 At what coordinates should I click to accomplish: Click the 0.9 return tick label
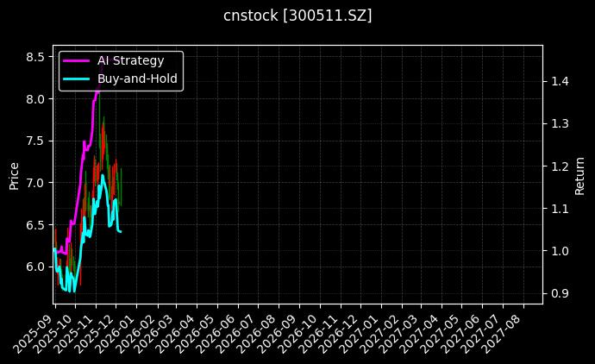(560, 293)
